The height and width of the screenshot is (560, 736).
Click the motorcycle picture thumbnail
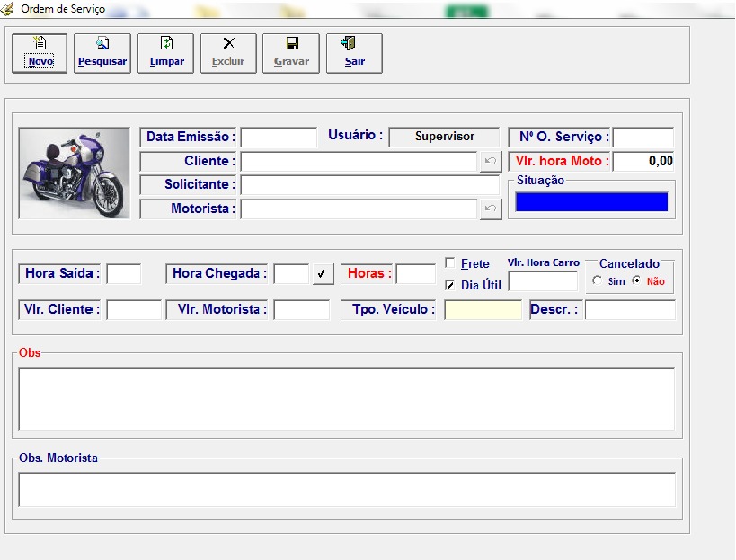click(75, 173)
